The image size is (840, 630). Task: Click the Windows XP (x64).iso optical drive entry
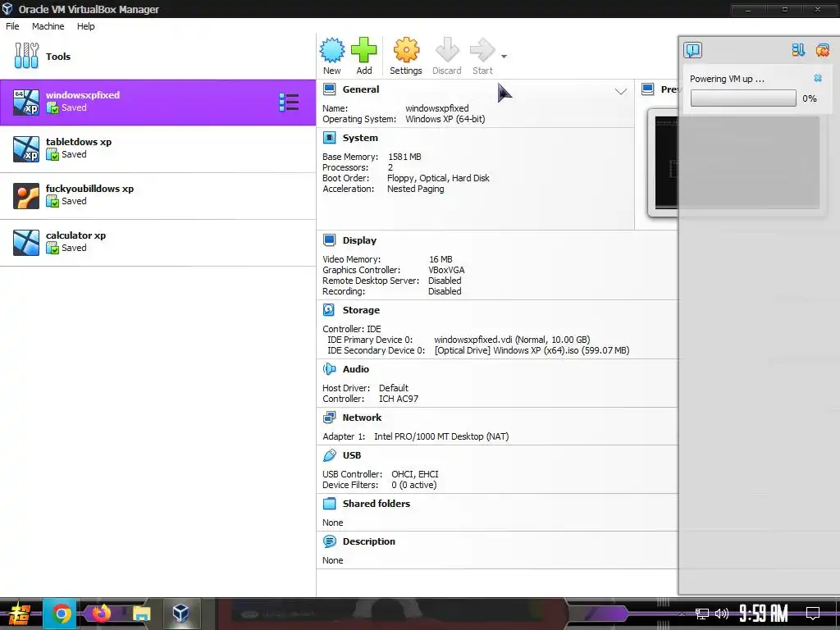click(532, 350)
